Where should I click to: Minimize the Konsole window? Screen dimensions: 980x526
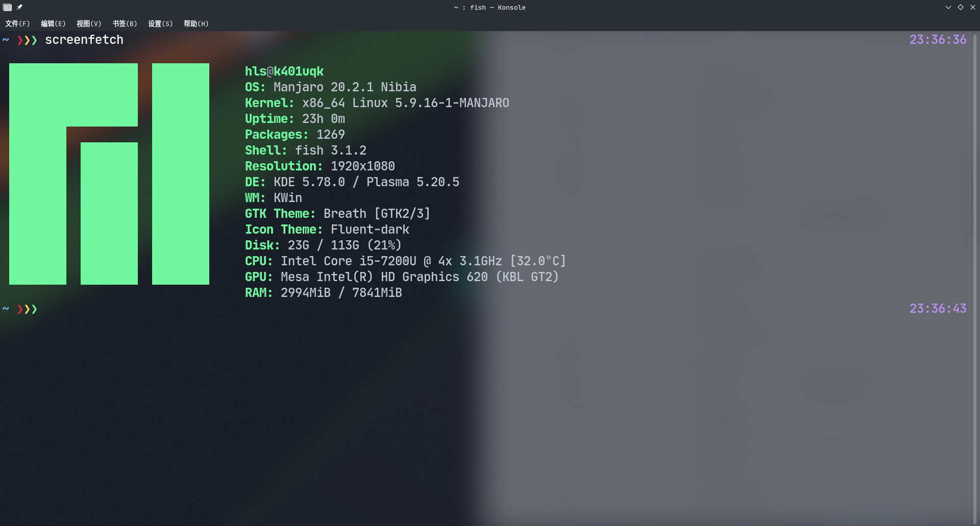click(x=948, y=7)
